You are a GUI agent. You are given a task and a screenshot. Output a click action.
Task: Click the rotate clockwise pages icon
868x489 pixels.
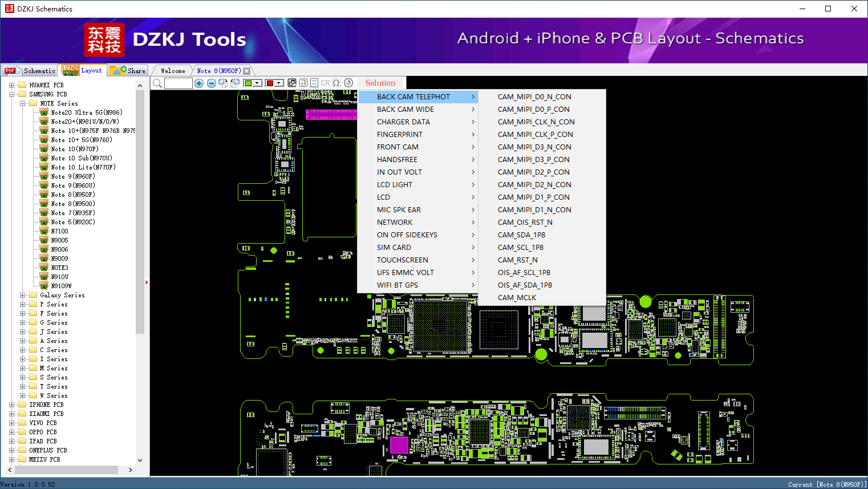[x=223, y=83]
